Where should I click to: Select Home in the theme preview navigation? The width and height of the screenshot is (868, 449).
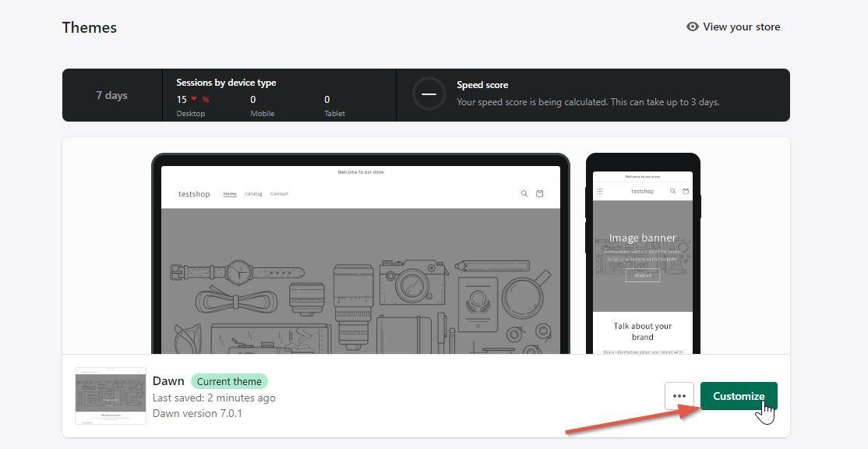pos(230,193)
